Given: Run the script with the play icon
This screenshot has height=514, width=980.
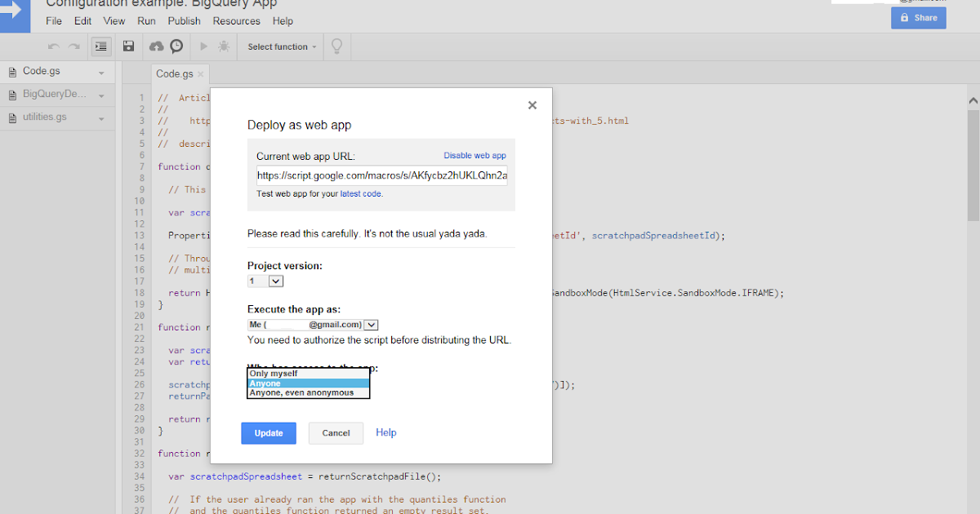Looking at the screenshot, I should [x=203, y=47].
